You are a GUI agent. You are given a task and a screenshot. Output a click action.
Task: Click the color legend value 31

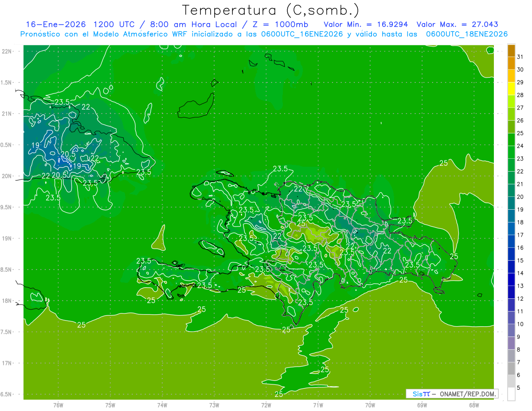click(x=520, y=57)
